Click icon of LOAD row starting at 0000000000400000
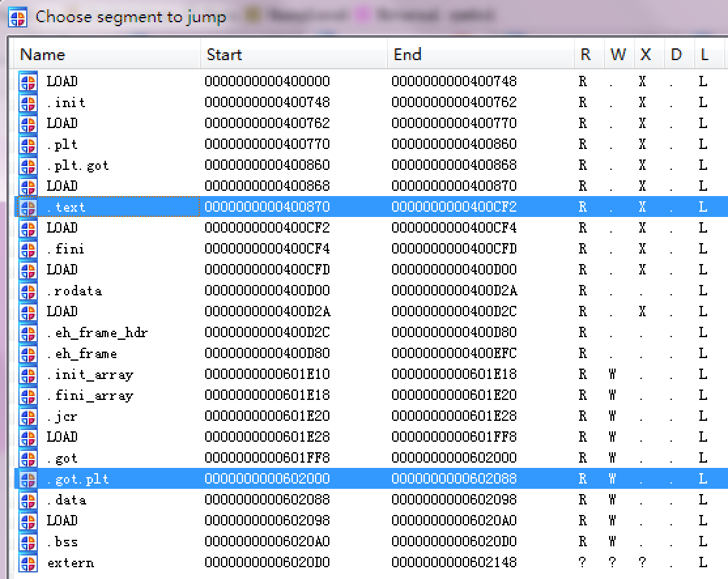 28,82
